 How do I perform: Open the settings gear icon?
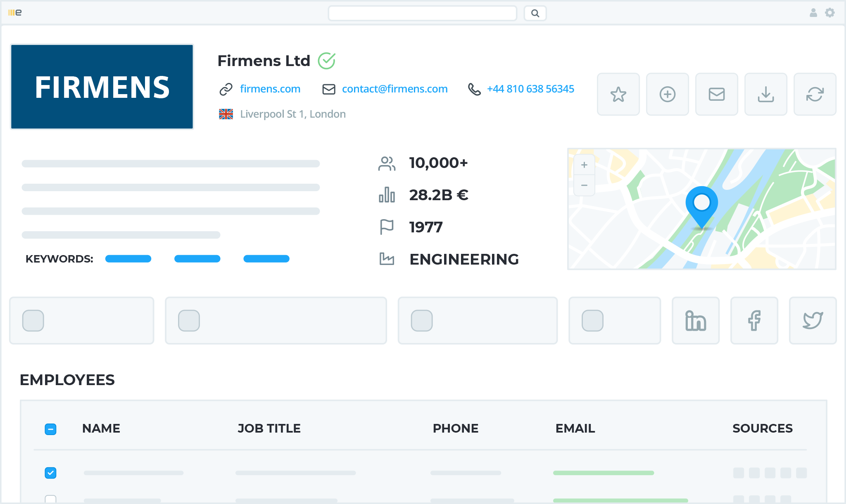[x=829, y=13]
